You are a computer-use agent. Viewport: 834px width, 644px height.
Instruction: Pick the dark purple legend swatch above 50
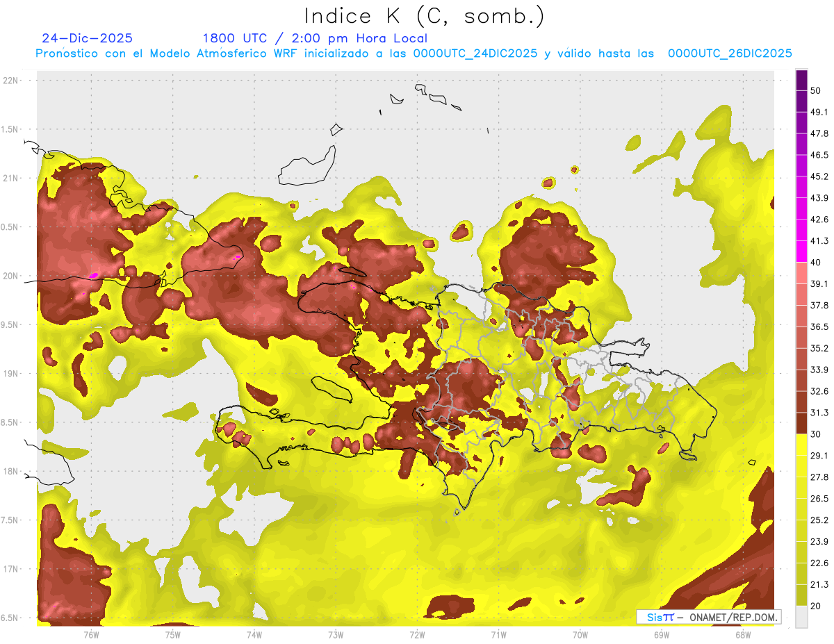point(801,81)
